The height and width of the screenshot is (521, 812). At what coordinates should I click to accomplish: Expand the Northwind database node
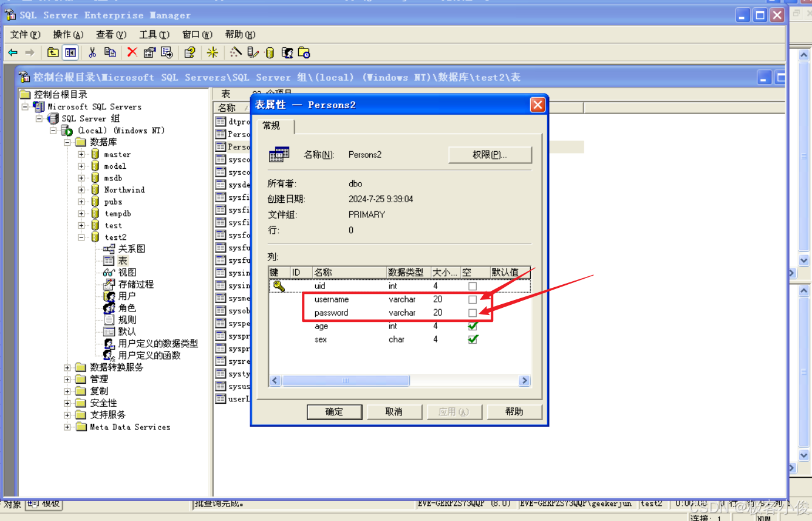tap(81, 190)
